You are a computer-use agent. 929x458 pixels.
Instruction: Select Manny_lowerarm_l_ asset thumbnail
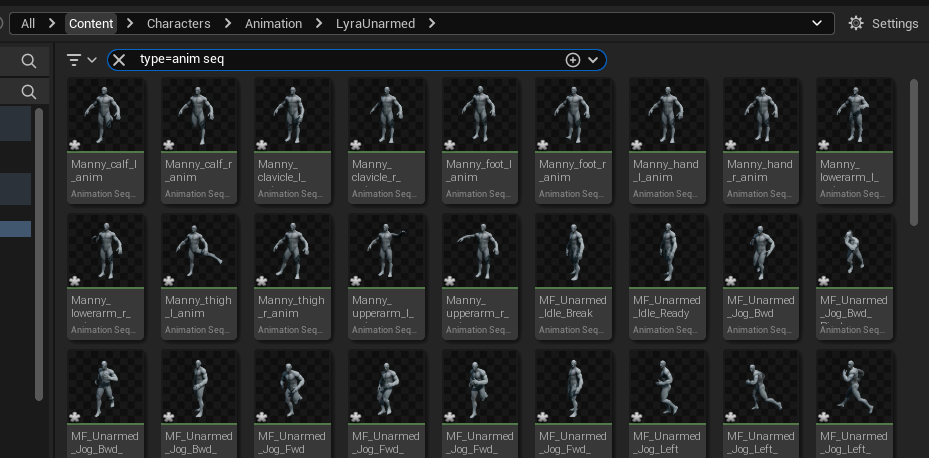(x=854, y=115)
